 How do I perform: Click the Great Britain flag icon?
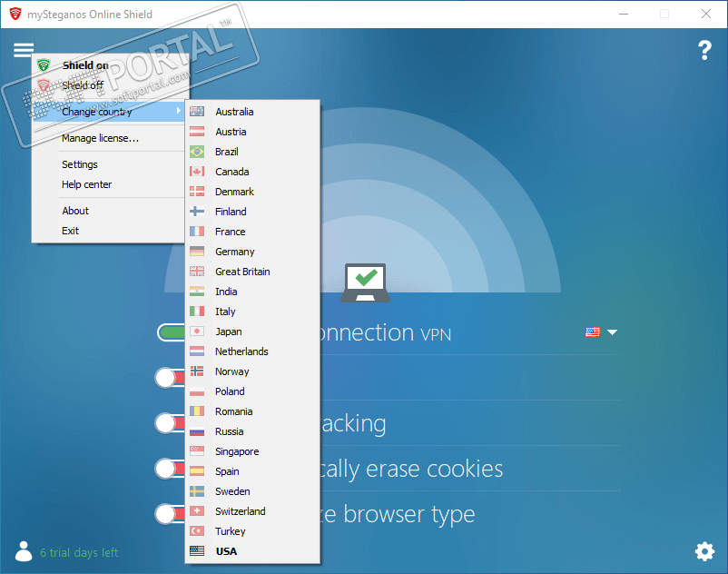pyautogui.click(x=197, y=272)
